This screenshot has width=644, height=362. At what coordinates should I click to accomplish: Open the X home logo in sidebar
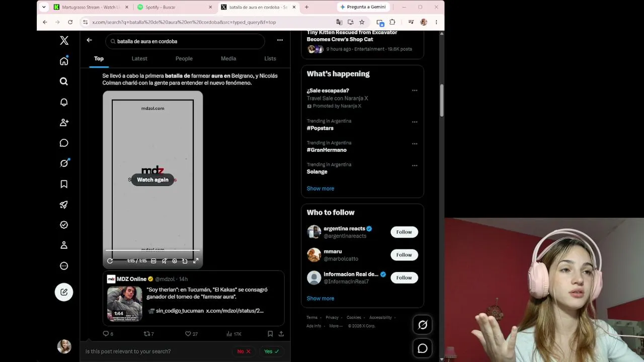point(64,41)
